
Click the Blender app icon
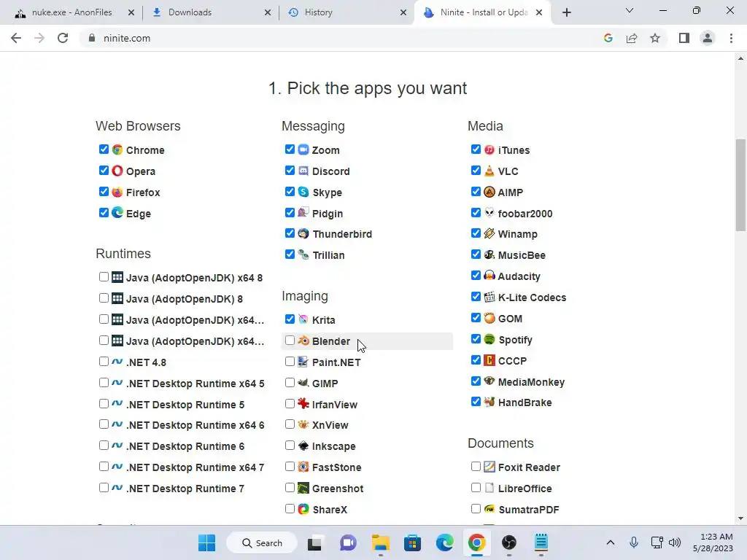tap(303, 341)
